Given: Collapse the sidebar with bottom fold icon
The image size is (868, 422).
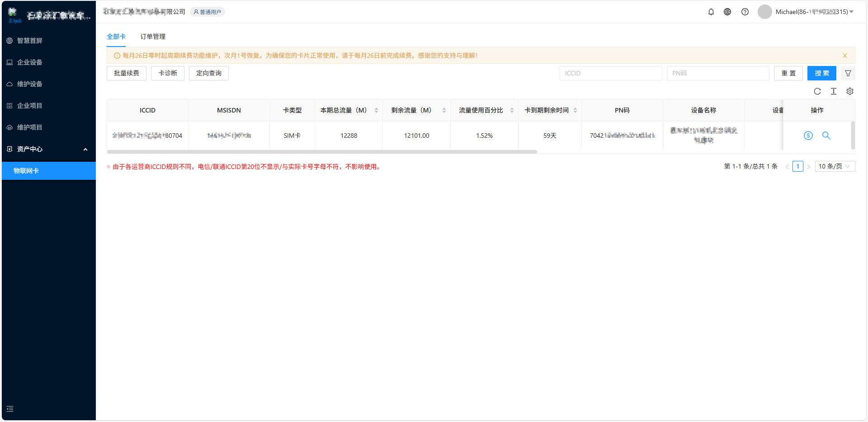Looking at the screenshot, I should (10, 409).
